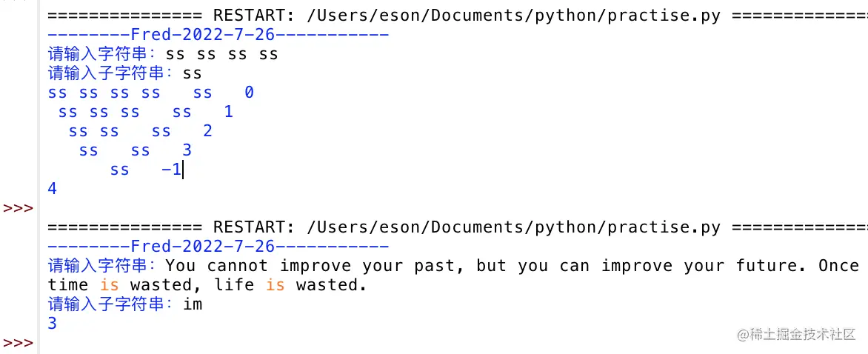This screenshot has height=354, width=868.
Task: Click the second orange 'is' keyword
Action: 276,284
